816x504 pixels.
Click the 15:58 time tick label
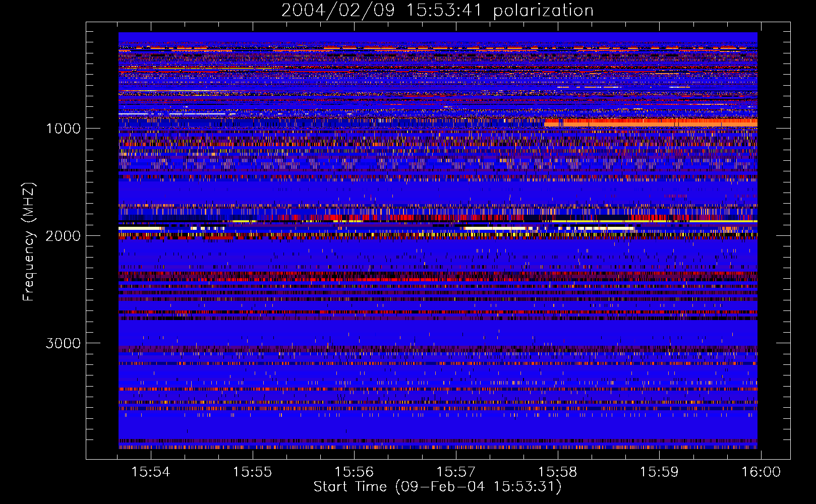click(558, 472)
